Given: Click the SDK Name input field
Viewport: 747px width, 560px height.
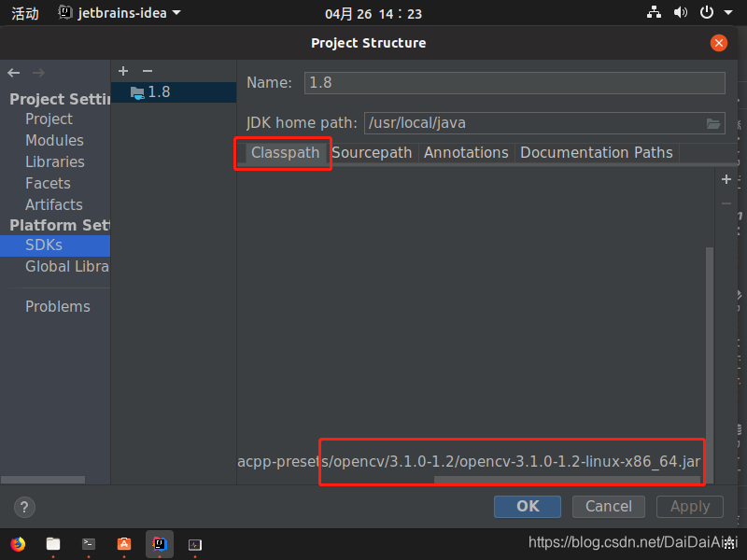Looking at the screenshot, I should (x=514, y=82).
